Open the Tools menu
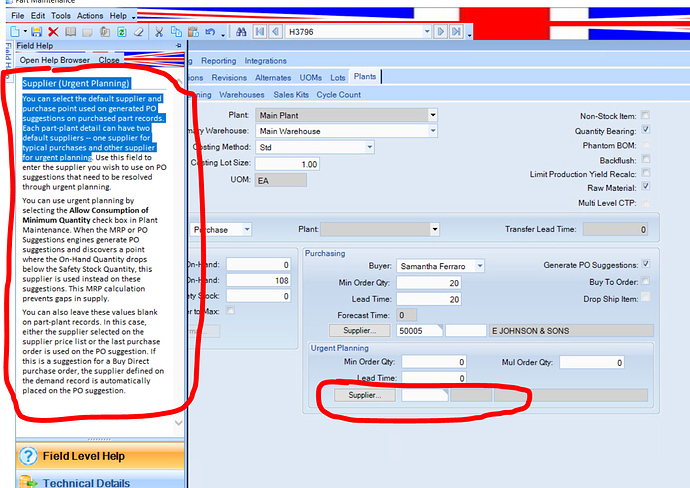The height and width of the screenshot is (488, 690). pos(60,16)
